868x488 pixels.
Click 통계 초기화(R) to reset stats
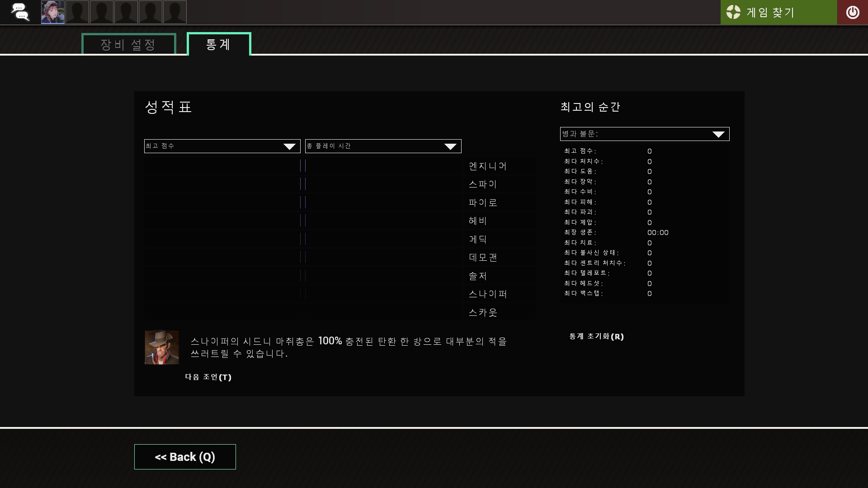tap(596, 336)
